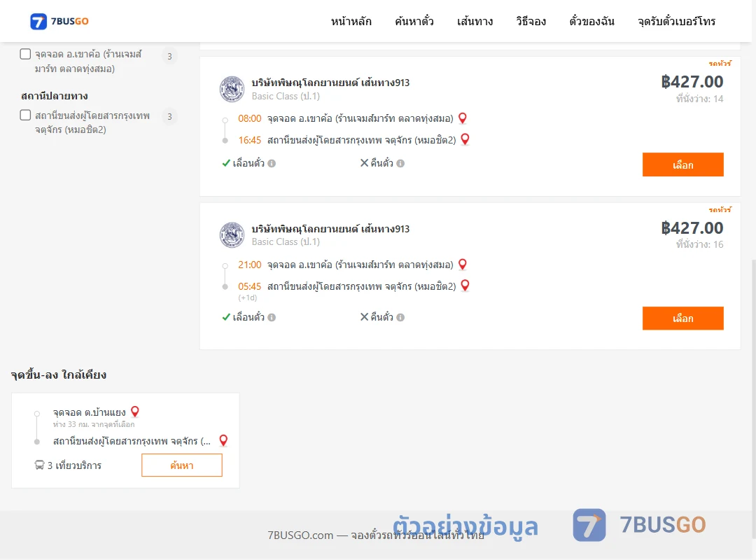Click departure time 21:00
This screenshot has width=756, height=560.
pos(250,265)
